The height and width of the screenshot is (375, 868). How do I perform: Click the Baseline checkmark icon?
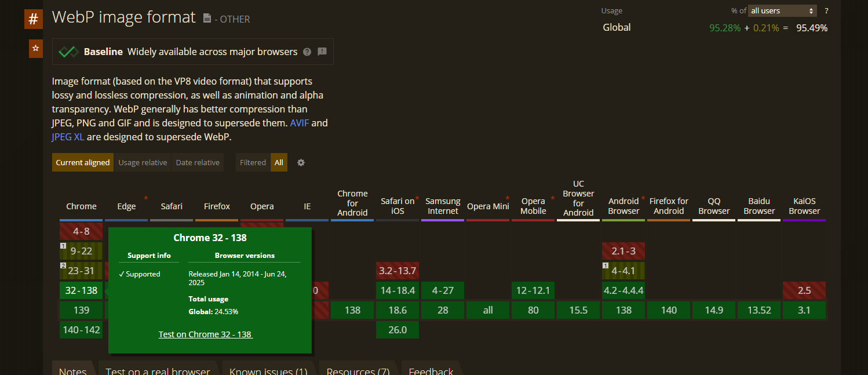[68, 52]
